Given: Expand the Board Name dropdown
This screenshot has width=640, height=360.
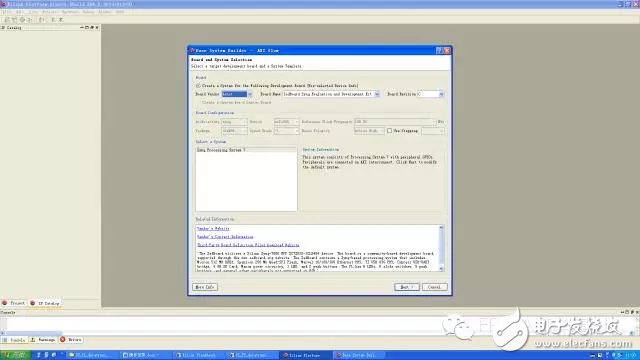Looking at the screenshot, I should (331, 94).
